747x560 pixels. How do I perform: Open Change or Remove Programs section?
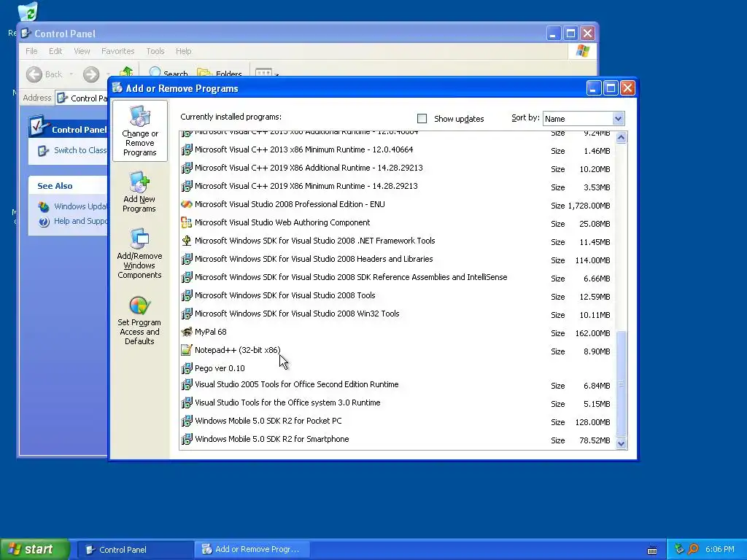[139, 131]
